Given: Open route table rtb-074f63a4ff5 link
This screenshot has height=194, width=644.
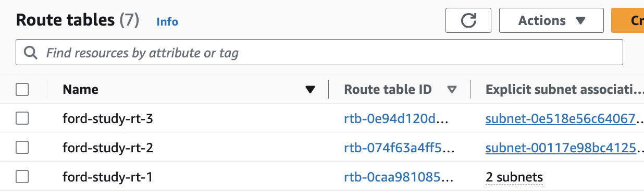Looking at the screenshot, I should point(400,148).
